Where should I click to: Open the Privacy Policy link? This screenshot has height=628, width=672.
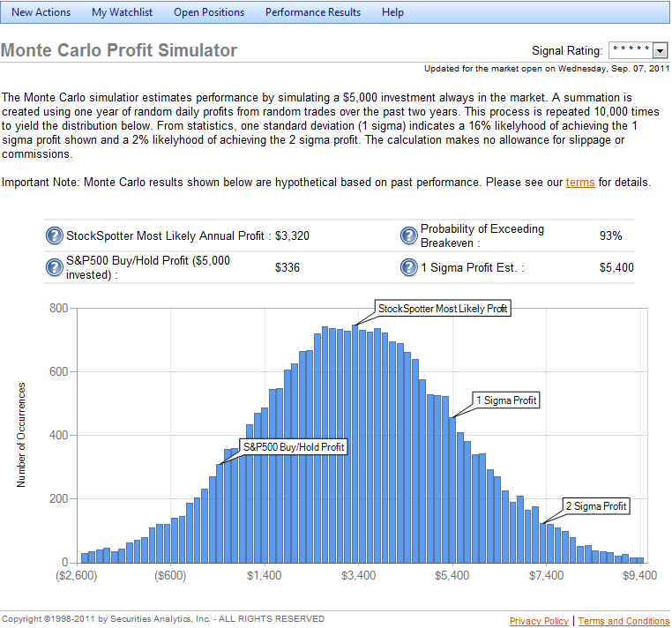(539, 621)
